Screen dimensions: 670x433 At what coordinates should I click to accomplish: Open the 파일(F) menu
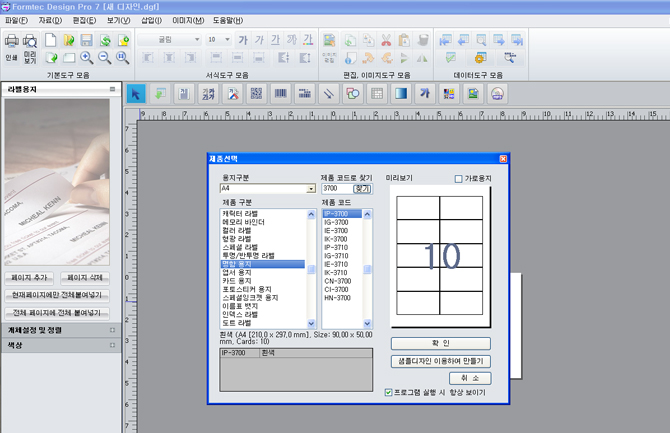(x=16, y=21)
